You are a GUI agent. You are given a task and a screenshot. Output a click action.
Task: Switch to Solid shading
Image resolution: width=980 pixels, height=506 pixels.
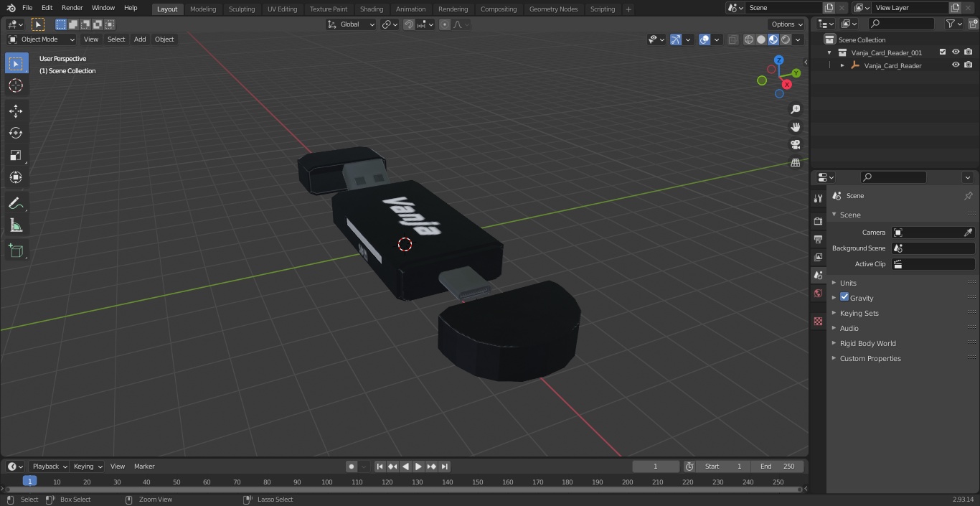(x=761, y=39)
